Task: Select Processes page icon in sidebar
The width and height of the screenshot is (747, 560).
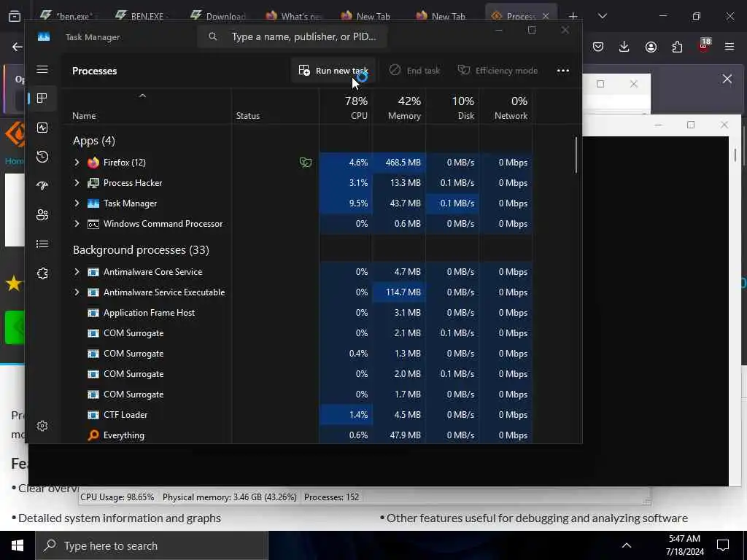Action: (x=42, y=98)
